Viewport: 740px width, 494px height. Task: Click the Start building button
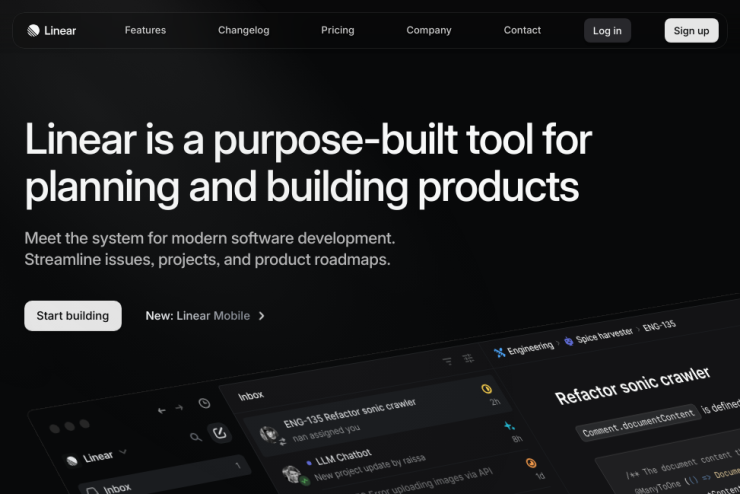pyautogui.click(x=73, y=316)
